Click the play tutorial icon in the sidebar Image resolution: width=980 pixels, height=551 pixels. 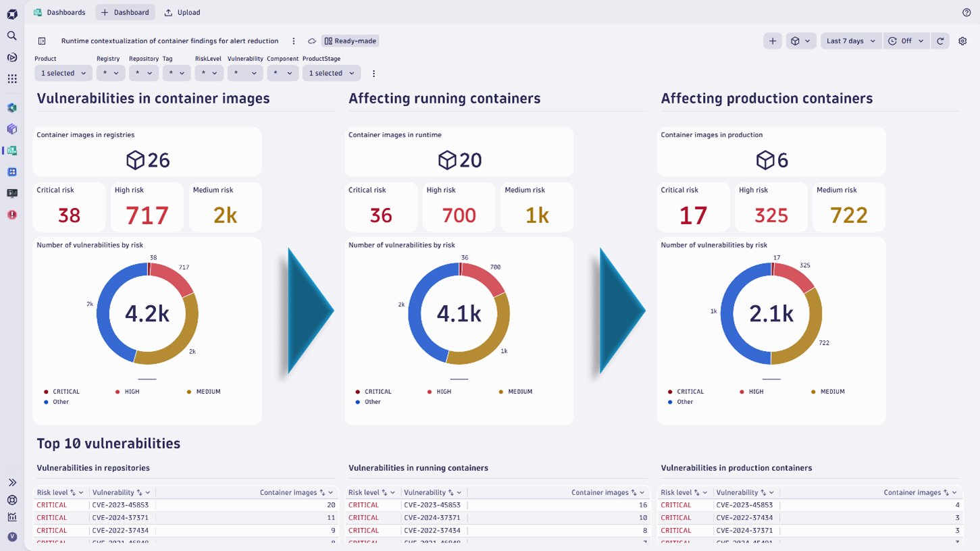click(x=11, y=57)
